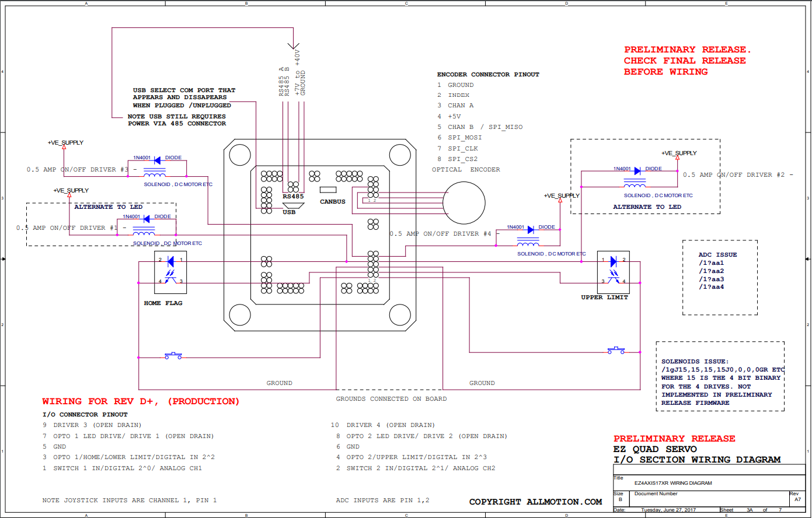Click the 'I/O CONNECTOR PINOUT' heading

point(85,415)
